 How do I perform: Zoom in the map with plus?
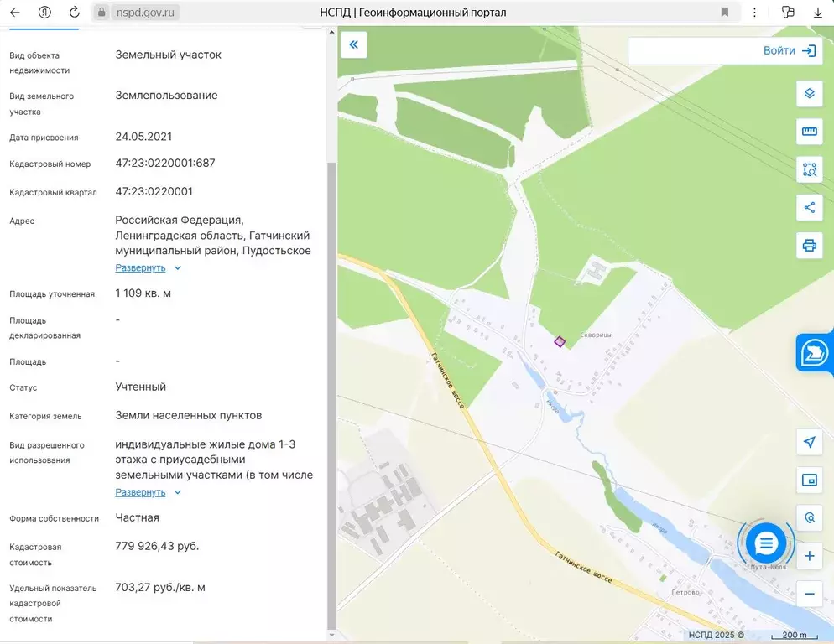809,556
